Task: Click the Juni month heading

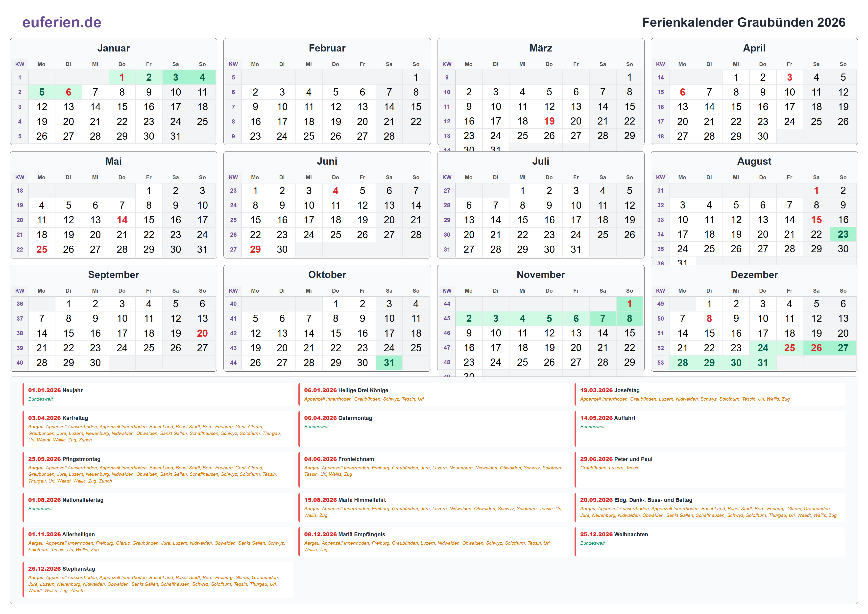Action: pos(327,161)
